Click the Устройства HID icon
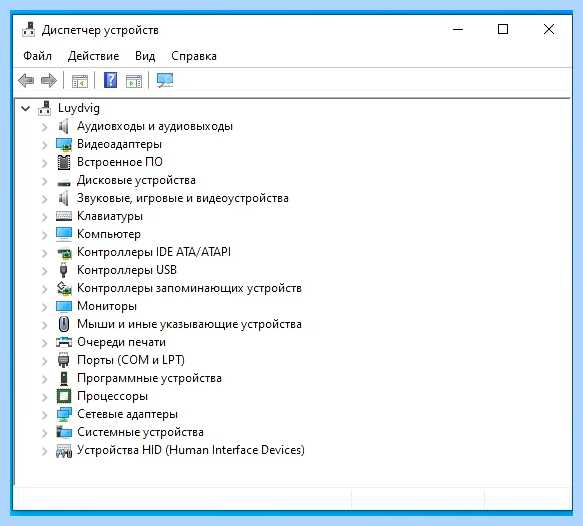 [x=64, y=451]
